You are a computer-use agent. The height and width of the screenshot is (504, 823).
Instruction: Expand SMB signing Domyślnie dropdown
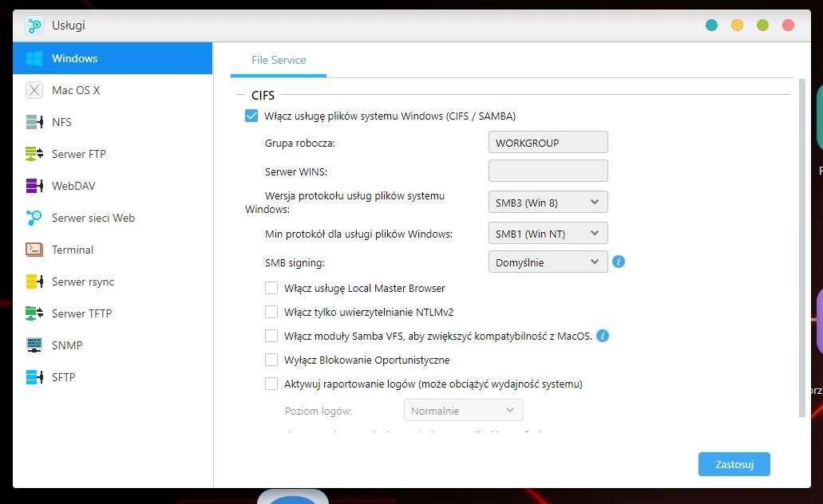click(x=548, y=262)
